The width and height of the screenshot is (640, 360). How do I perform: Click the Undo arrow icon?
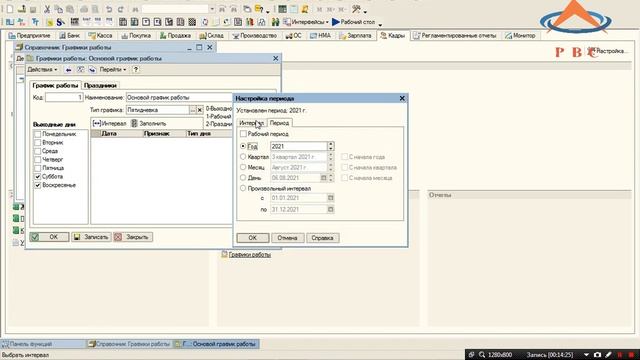coord(109,9)
